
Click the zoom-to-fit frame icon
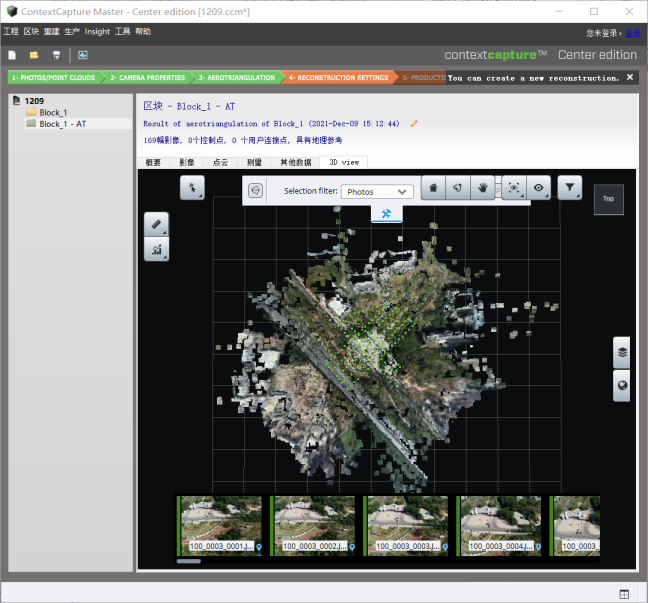pyautogui.click(x=514, y=187)
